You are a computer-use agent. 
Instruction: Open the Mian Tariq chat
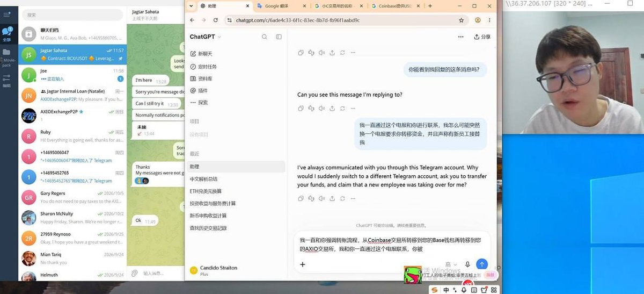click(72, 258)
